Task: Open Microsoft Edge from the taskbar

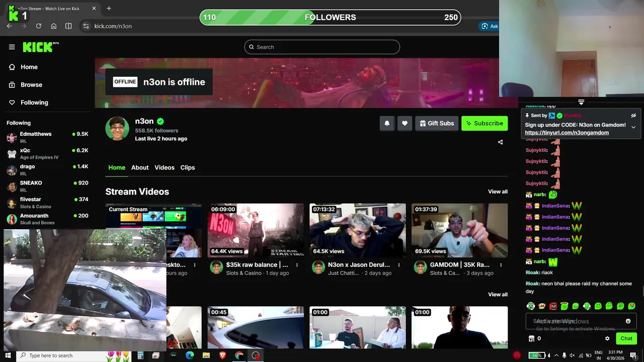Action: click(189, 355)
